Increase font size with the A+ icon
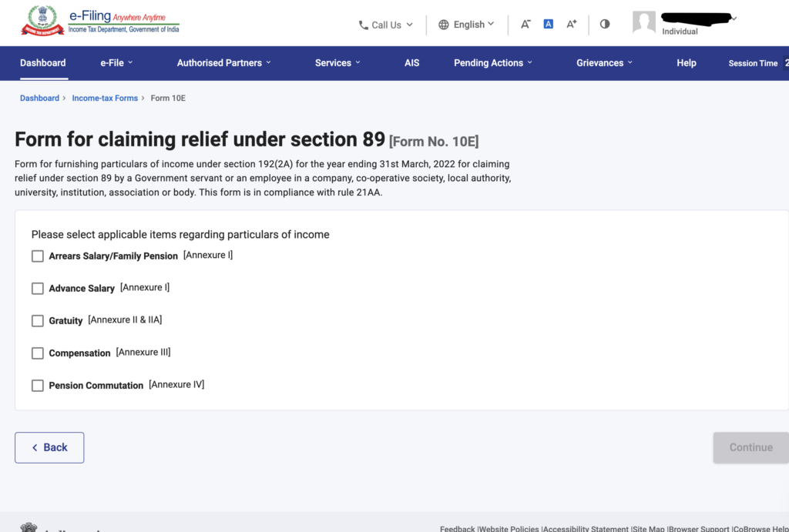This screenshot has height=532, width=789. 572,24
